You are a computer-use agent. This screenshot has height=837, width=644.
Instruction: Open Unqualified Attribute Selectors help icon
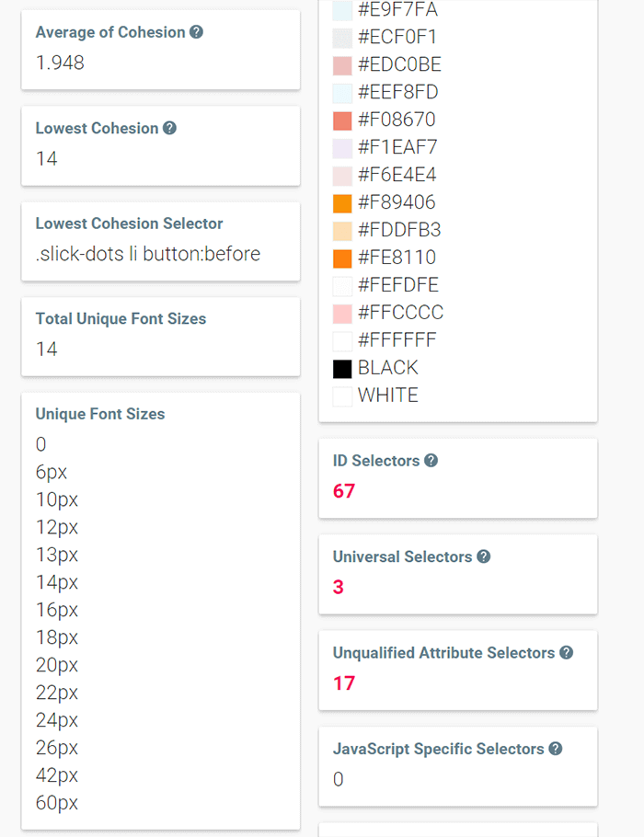(x=566, y=653)
